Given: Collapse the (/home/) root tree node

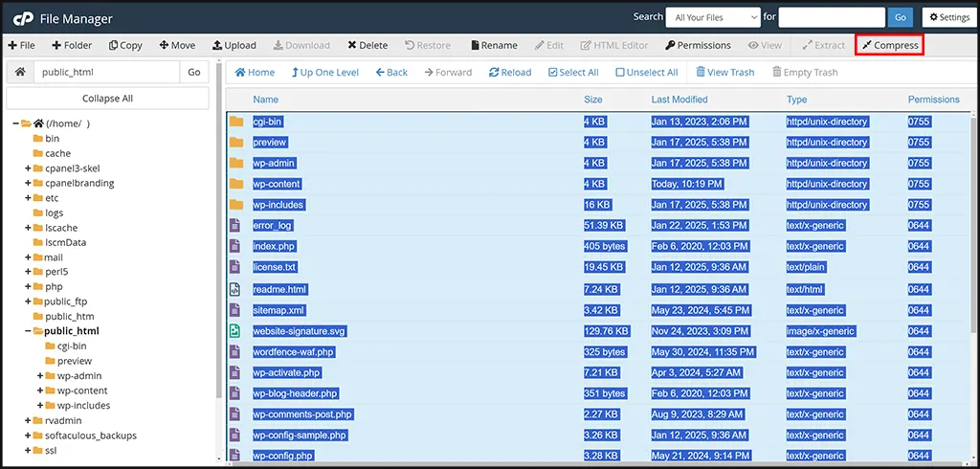Looking at the screenshot, I should tap(15, 123).
